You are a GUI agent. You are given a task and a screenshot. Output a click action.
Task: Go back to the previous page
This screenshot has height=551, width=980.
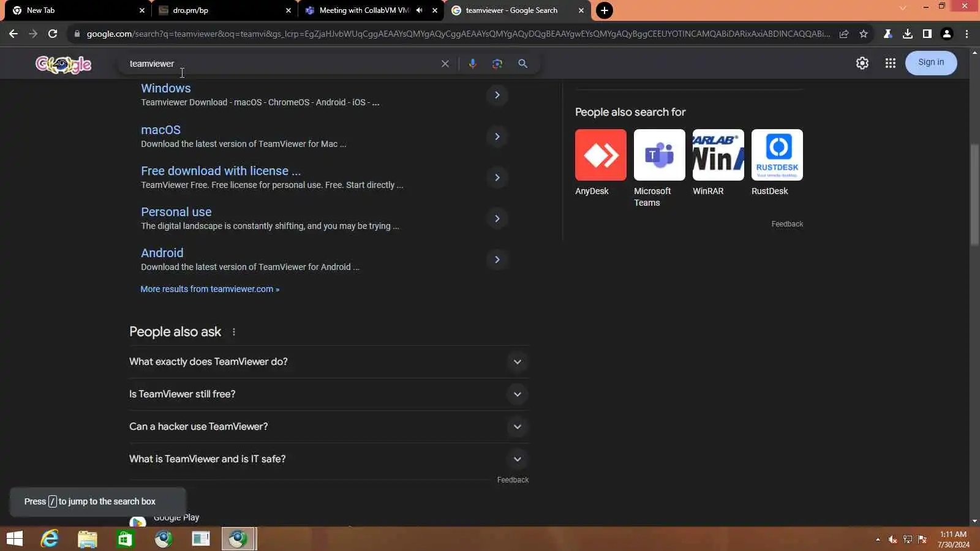13,34
